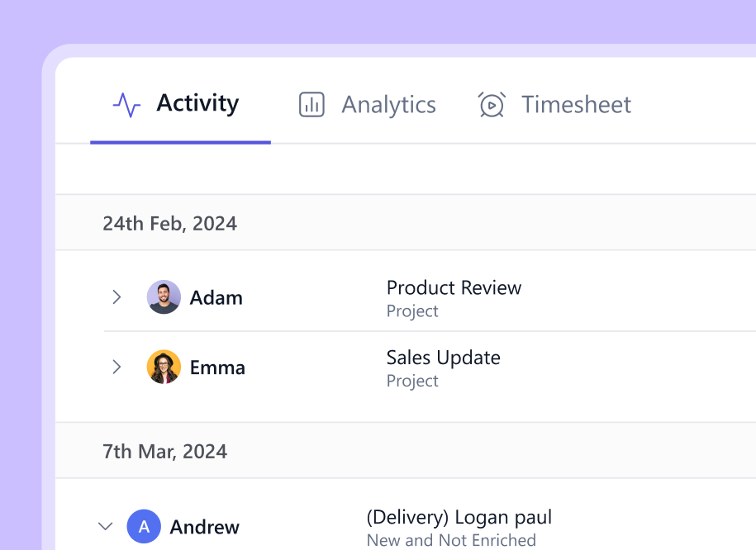The width and height of the screenshot is (756, 550).
Task: Click the Analytics bar chart icon
Action: point(311,105)
